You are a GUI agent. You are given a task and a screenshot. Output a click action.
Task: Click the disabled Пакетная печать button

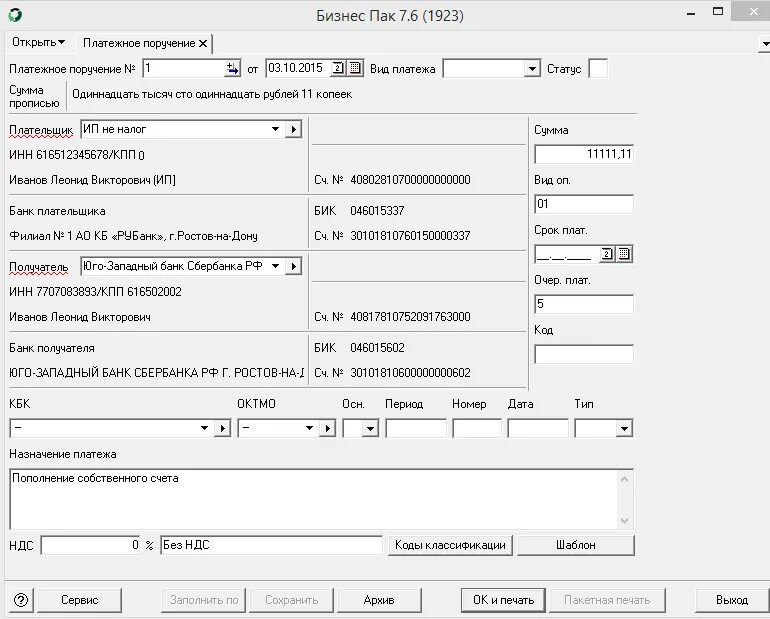tap(607, 600)
